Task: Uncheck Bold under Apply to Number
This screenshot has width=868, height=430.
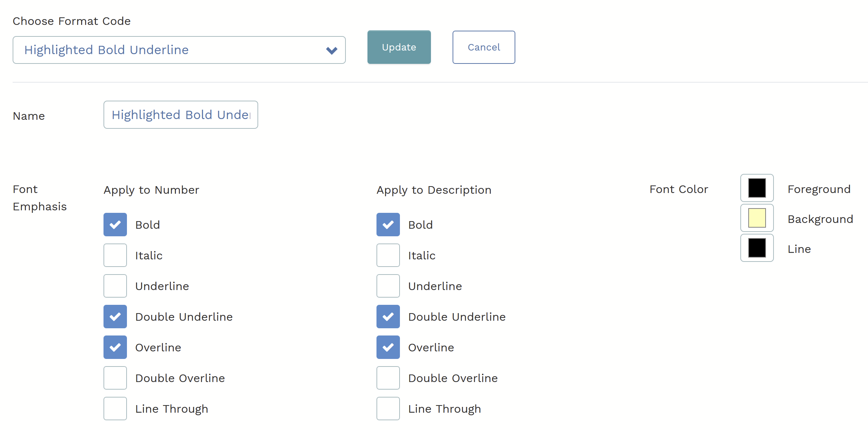Action: coord(115,225)
